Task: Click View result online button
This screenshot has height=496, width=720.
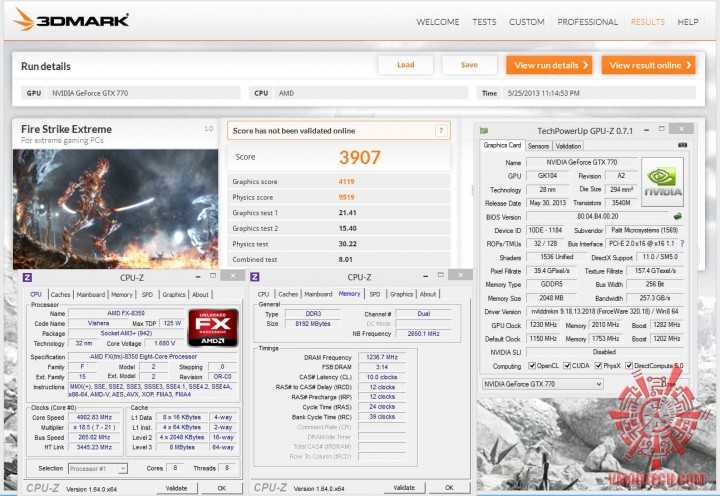Action: click(648, 65)
